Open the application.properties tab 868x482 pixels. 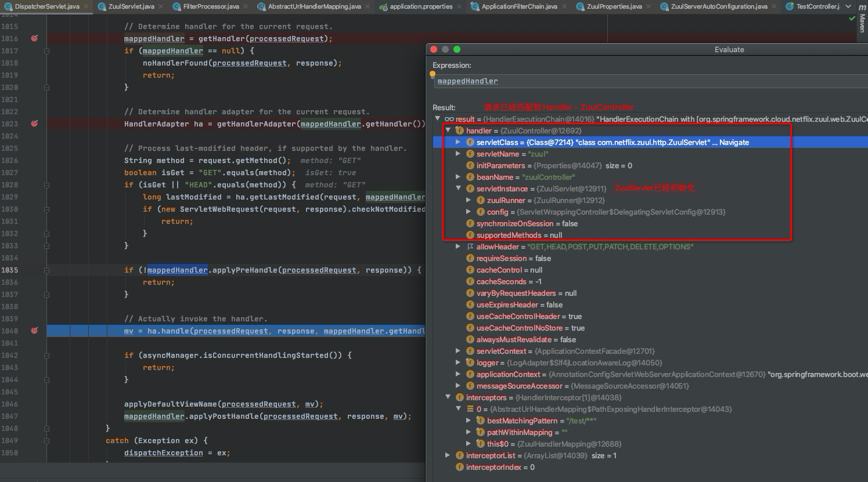[420, 6]
